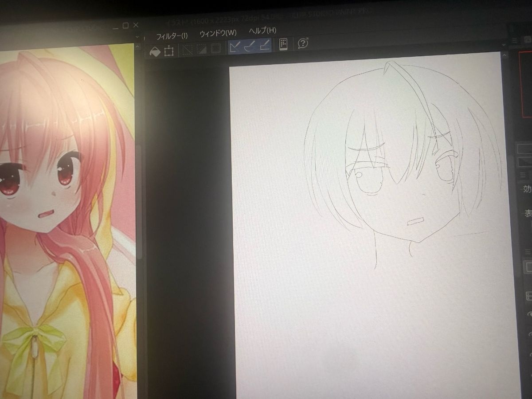Open the Clip Studio support question-mark icon
Screen dimensions: 532x399
pos(303,43)
